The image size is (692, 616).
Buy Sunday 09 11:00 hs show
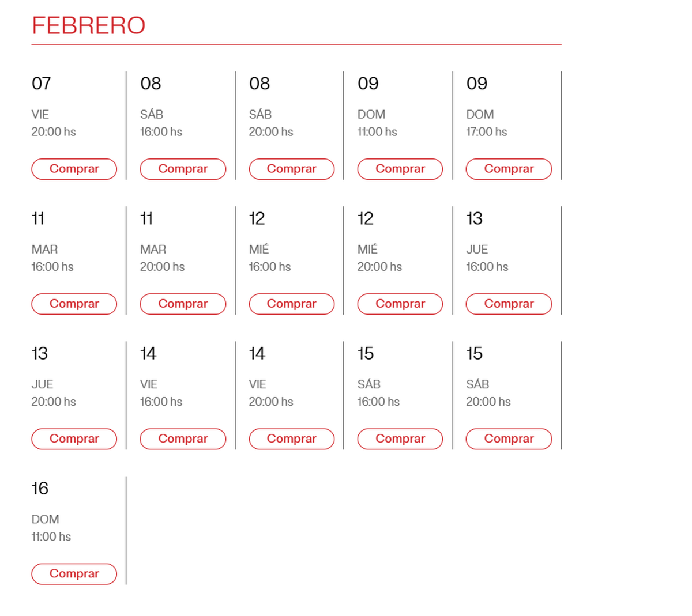coord(400,169)
